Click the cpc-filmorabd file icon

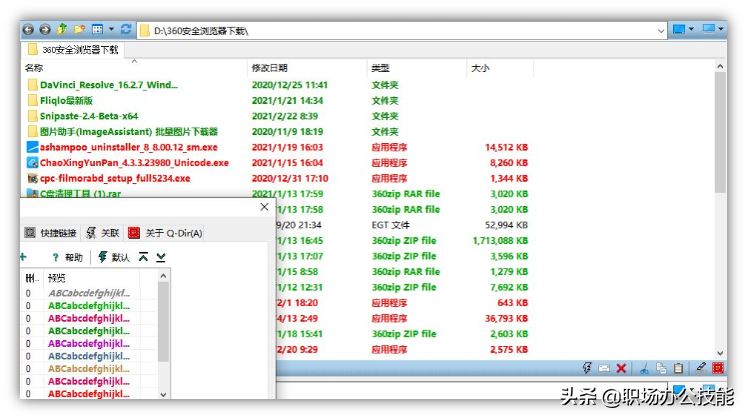coord(32,179)
